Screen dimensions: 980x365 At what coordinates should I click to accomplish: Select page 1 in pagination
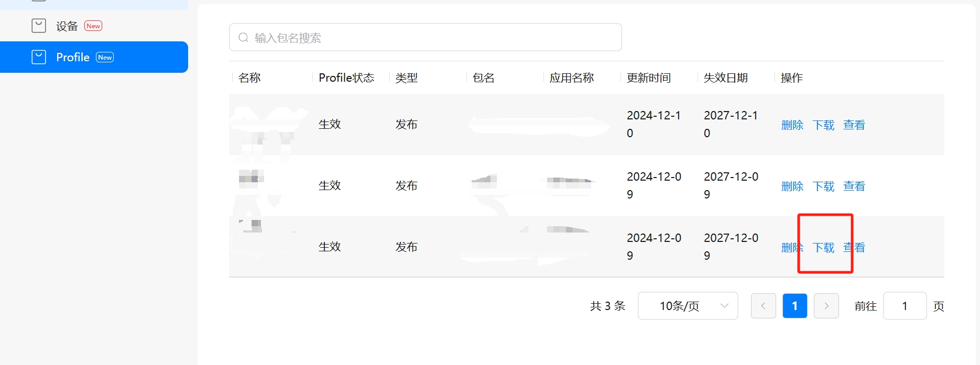click(795, 306)
